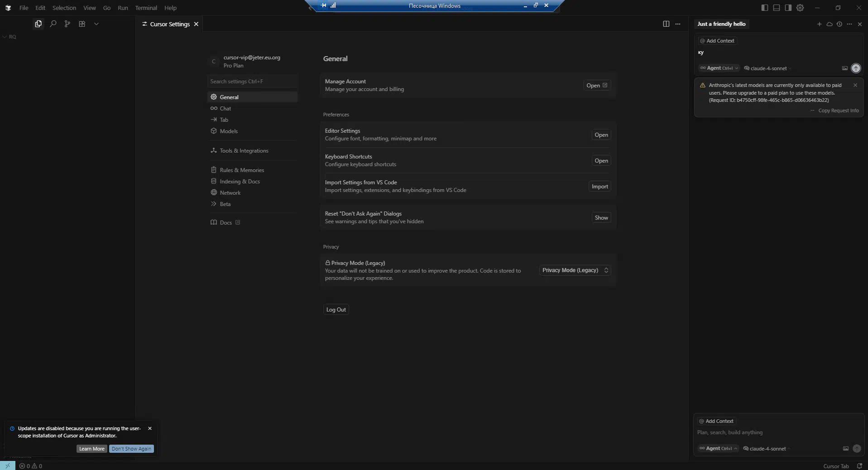Open background agents cloud icon
Screen dimensions: 868x470
(x=830, y=24)
